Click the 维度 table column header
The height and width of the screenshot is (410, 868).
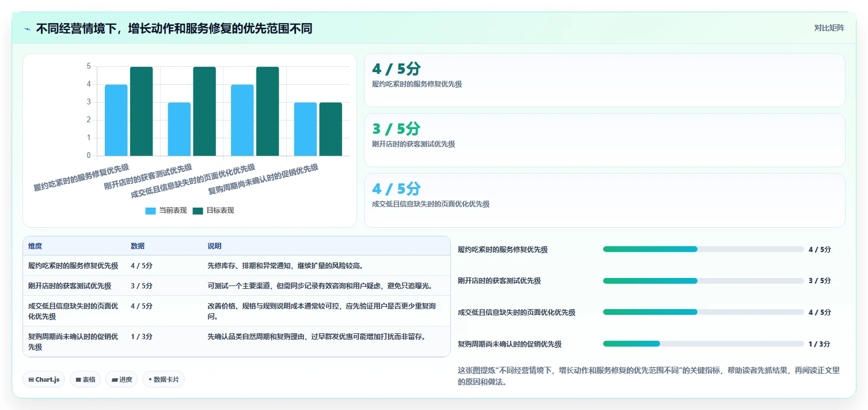(35, 246)
